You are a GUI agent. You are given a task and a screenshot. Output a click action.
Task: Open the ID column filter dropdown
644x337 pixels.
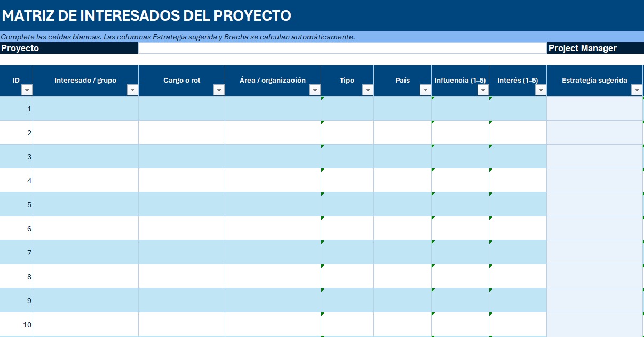point(27,90)
